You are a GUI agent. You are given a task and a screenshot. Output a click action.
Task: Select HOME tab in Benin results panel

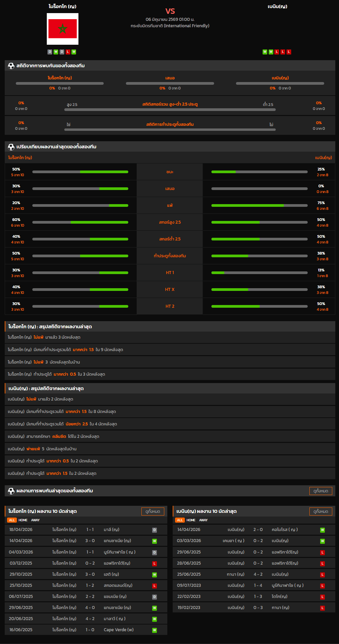191,520
